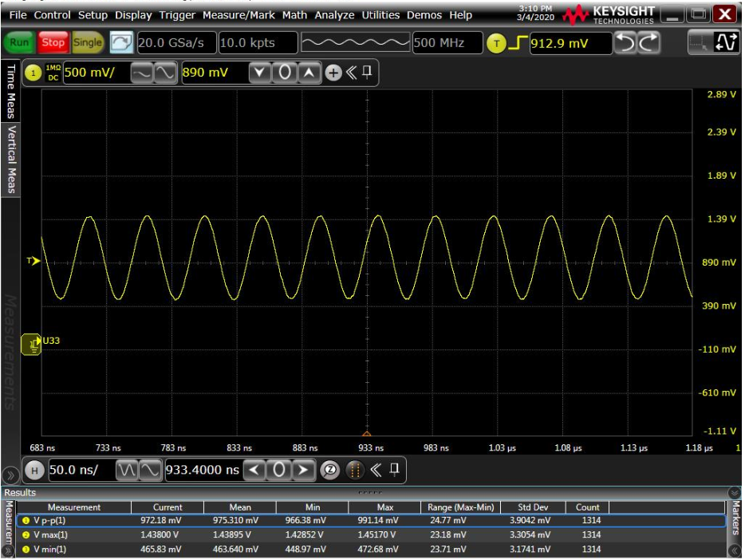Viewport: 745px width, 560px height.
Task: Click the 10.0 kpts memory depth field
Action: [258, 43]
